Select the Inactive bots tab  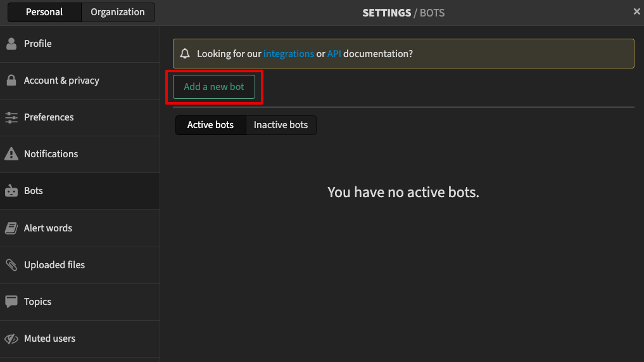pyautogui.click(x=281, y=125)
